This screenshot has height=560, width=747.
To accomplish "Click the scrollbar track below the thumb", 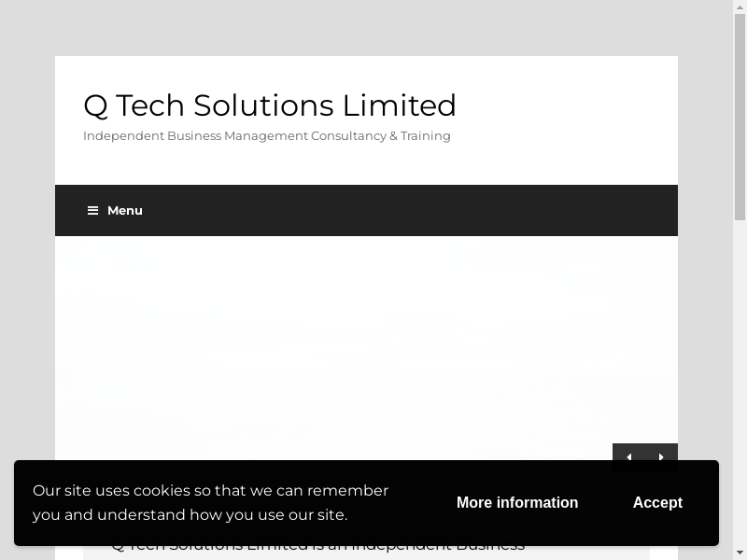I will [x=740, y=373].
